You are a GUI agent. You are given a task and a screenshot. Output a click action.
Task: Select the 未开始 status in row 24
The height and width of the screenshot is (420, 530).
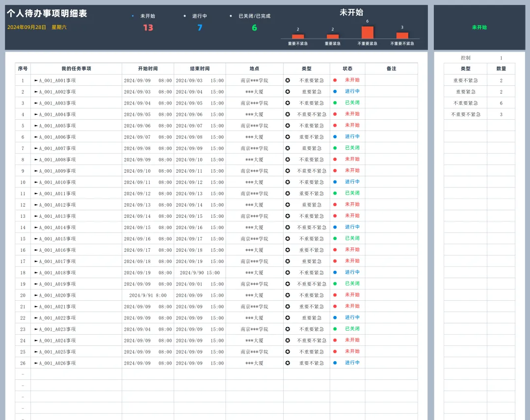point(352,340)
